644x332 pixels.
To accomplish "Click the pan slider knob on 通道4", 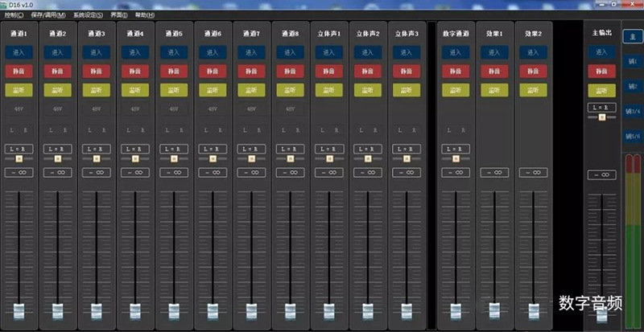I will [135, 158].
